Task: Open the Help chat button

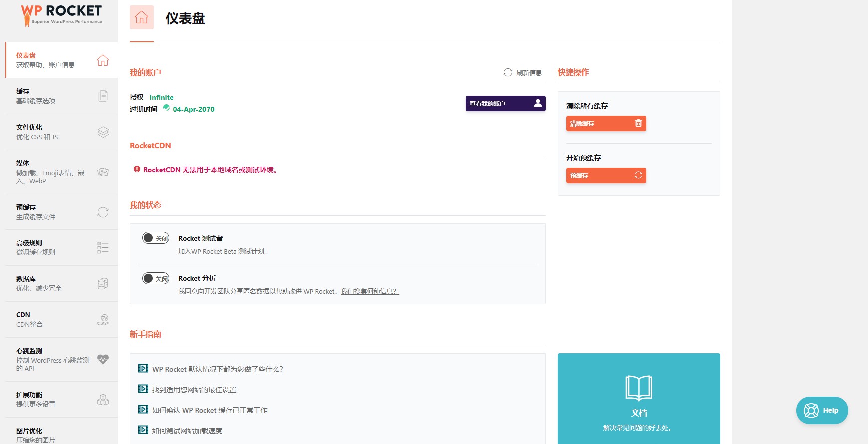Action: (822, 410)
